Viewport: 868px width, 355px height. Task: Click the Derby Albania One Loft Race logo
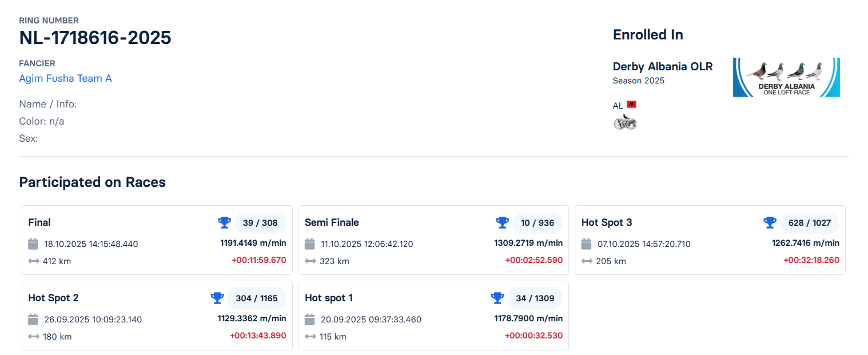click(786, 77)
